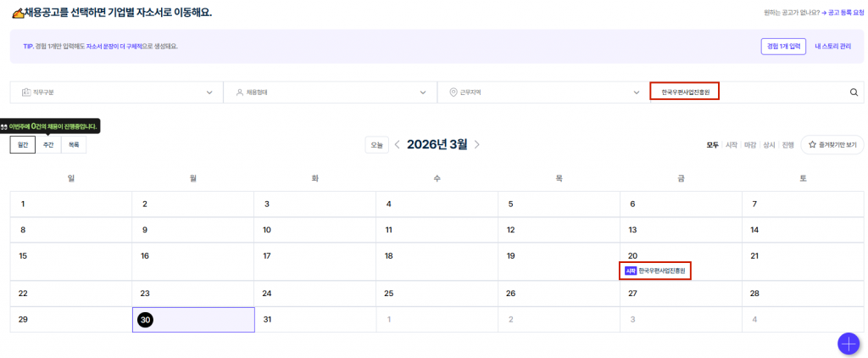Image resolution: width=868 pixels, height=358 pixels.
Task: Toggle 즐겨찾기만 보기 star filter
Action: coord(832,145)
